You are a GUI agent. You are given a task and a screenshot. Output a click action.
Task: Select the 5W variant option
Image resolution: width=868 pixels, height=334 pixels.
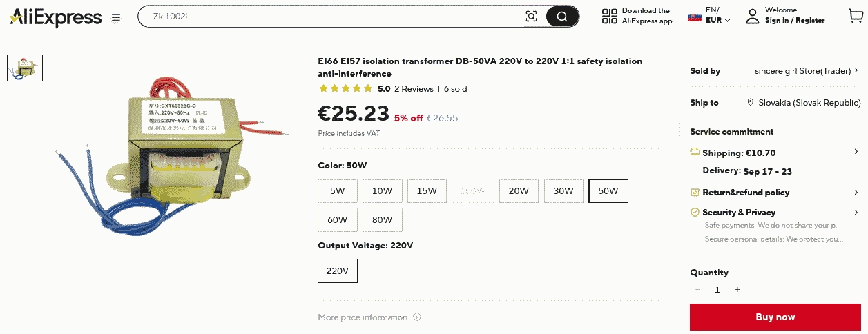pos(337,191)
